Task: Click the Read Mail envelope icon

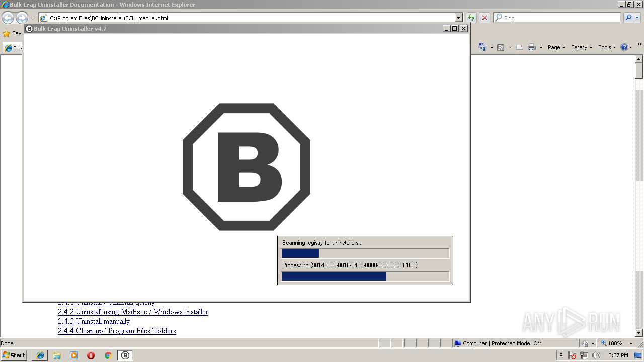Action: 520,47
